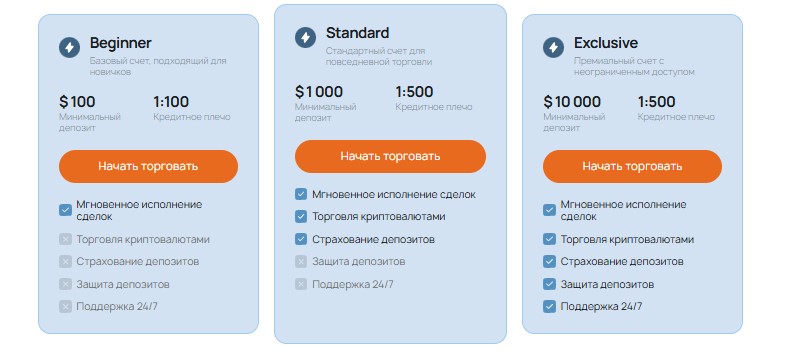Toggle Exclusive's crypto trading checkbox

(549, 239)
